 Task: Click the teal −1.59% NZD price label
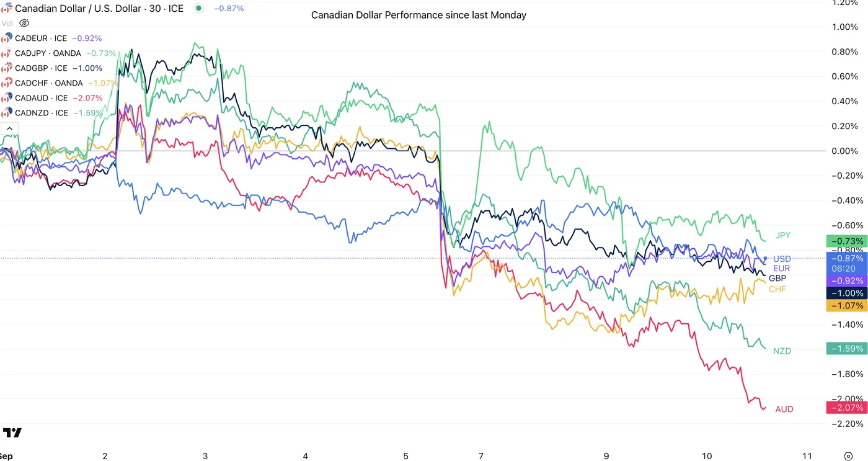point(846,348)
